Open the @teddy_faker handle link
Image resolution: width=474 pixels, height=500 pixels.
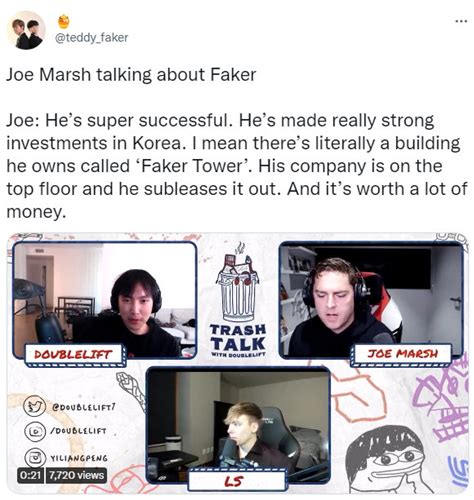[91, 37]
